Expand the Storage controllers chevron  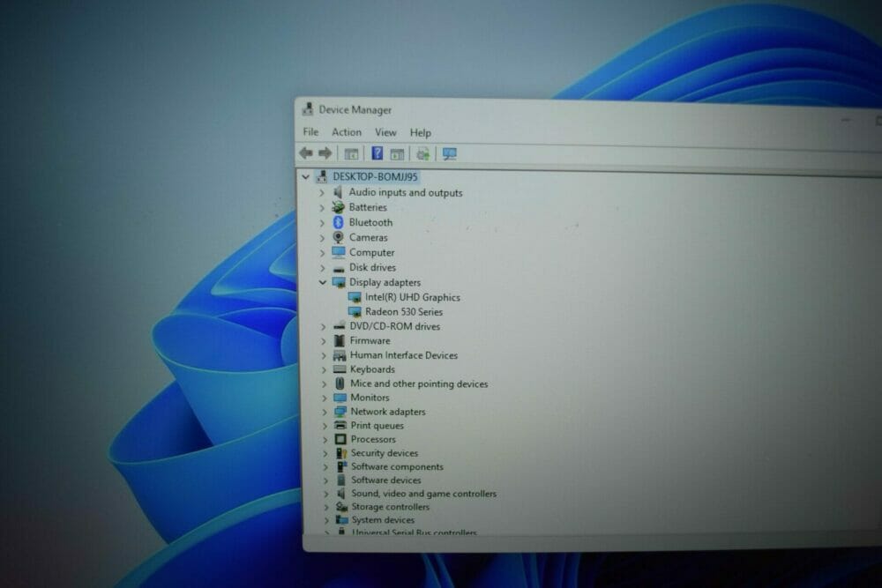coord(325,507)
